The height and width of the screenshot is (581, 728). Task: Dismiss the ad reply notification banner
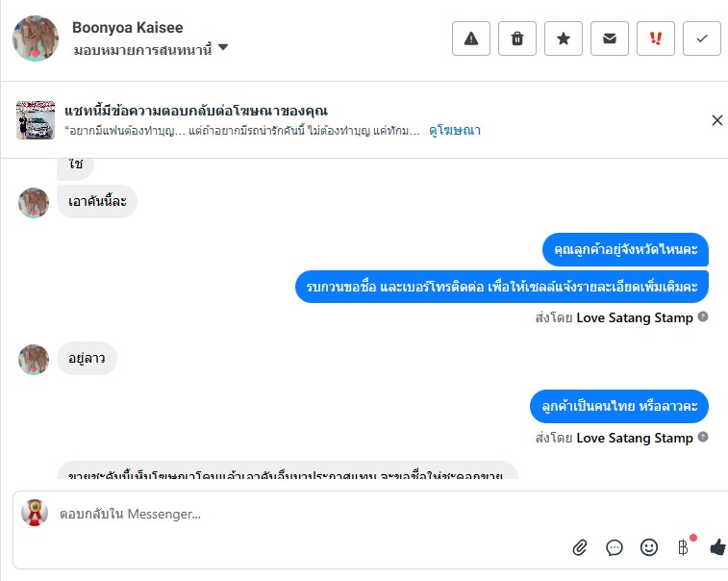click(x=716, y=120)
